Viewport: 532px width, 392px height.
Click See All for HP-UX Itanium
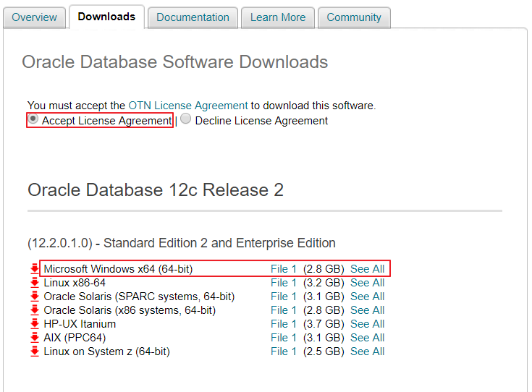pyautogui.click(x=368, y=324)
